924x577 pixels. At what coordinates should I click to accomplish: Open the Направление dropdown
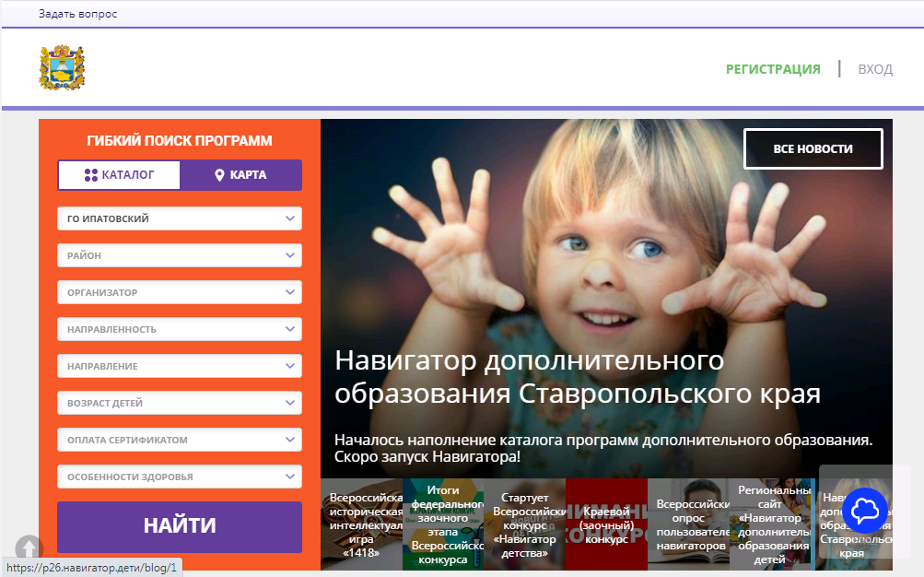(180, 366)
